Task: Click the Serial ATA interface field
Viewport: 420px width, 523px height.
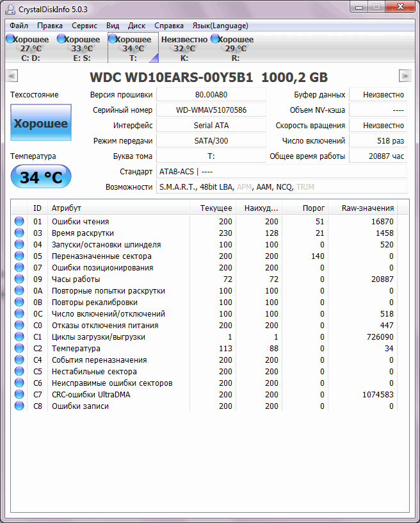Action: (211, 126)
